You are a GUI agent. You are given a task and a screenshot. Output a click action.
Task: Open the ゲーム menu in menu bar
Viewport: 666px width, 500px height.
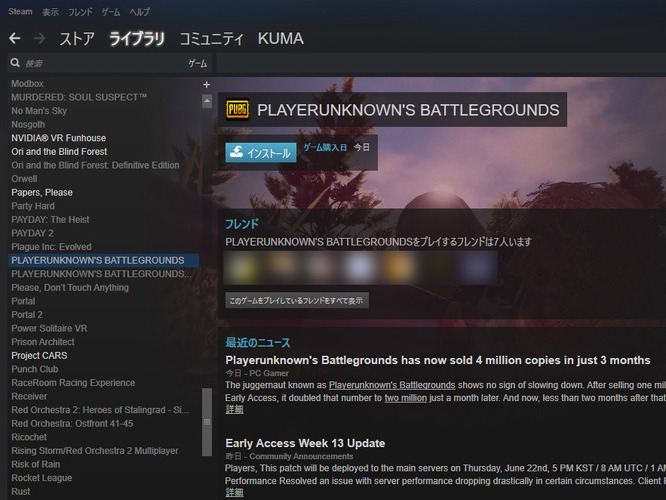[x=111, y=12]
